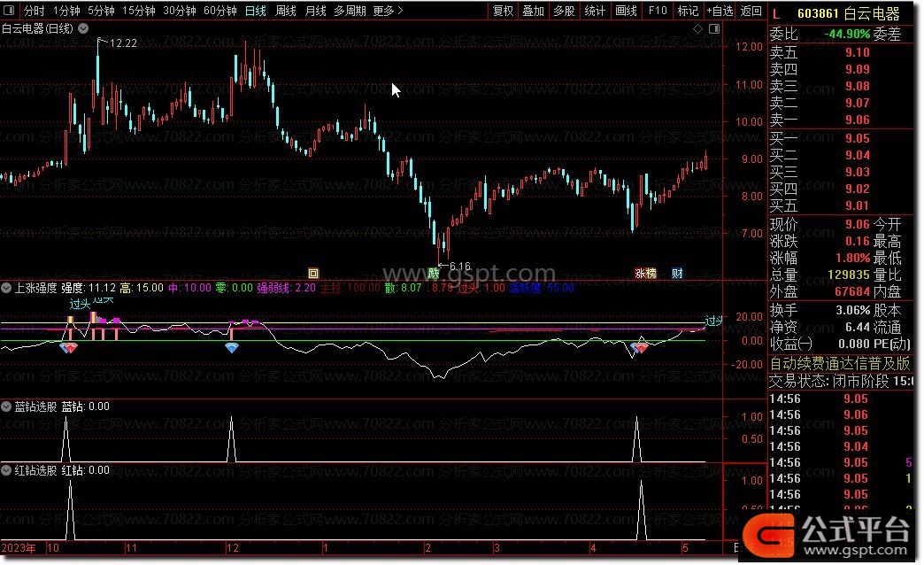Screen dimensions: 924x565
Task: Click the 统计 statistics button
Action: (x=595, y=11)
